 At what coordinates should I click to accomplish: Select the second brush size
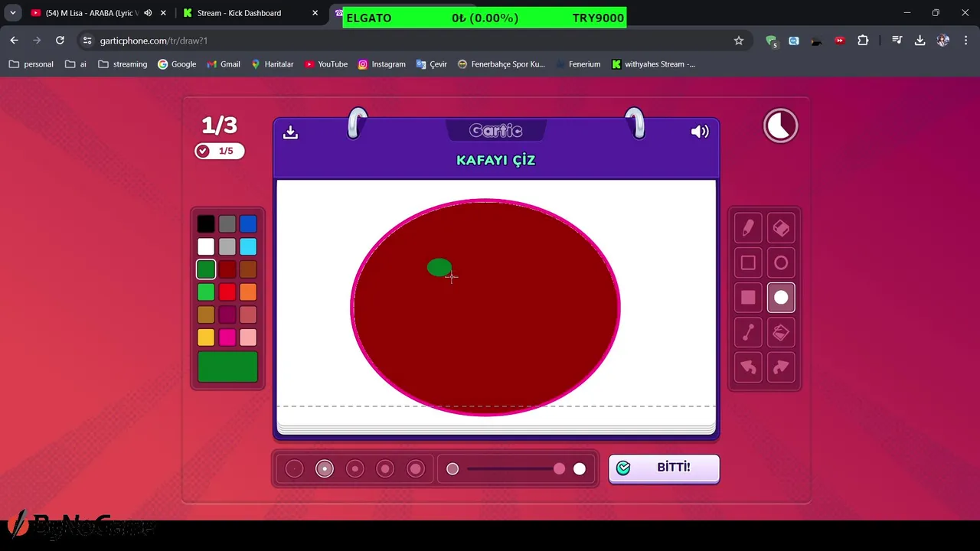tap(325, 469)
